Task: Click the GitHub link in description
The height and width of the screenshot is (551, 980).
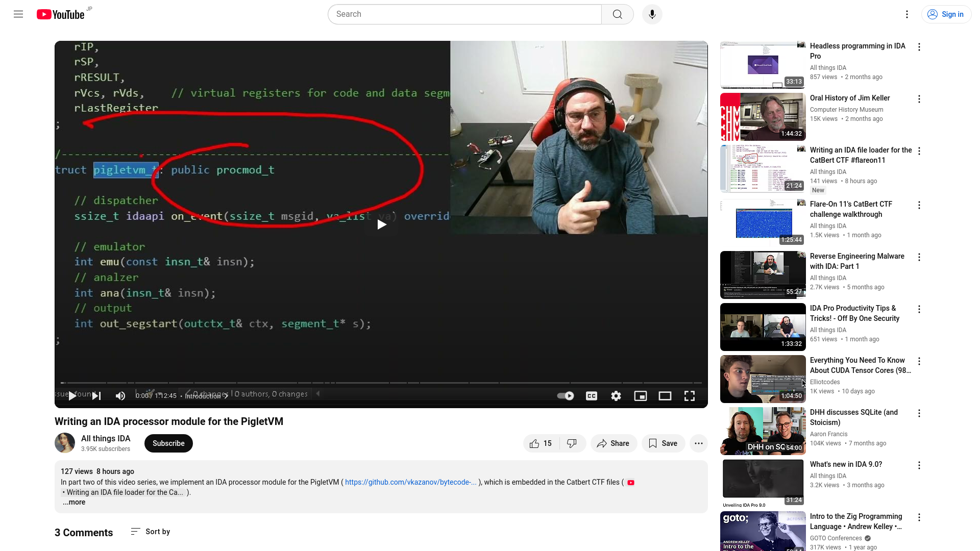Action: [x=410, y=482]
